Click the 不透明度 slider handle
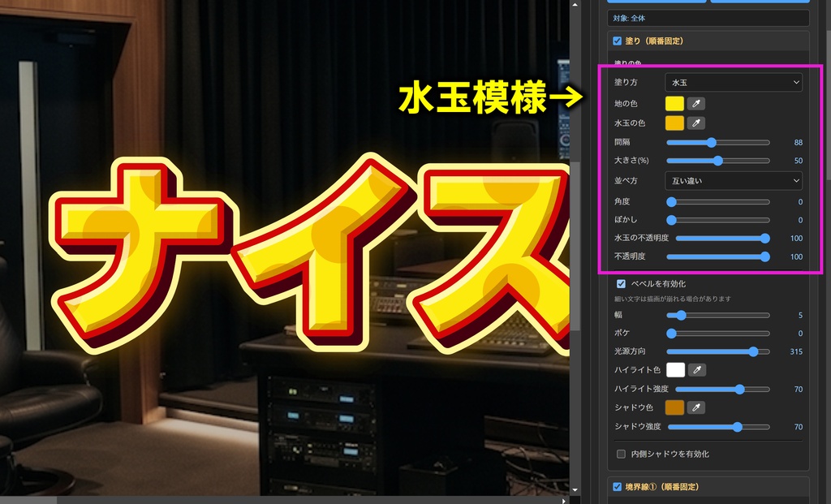Image resolution: width=831 pixels, height=504 pixels. [764, 256]
